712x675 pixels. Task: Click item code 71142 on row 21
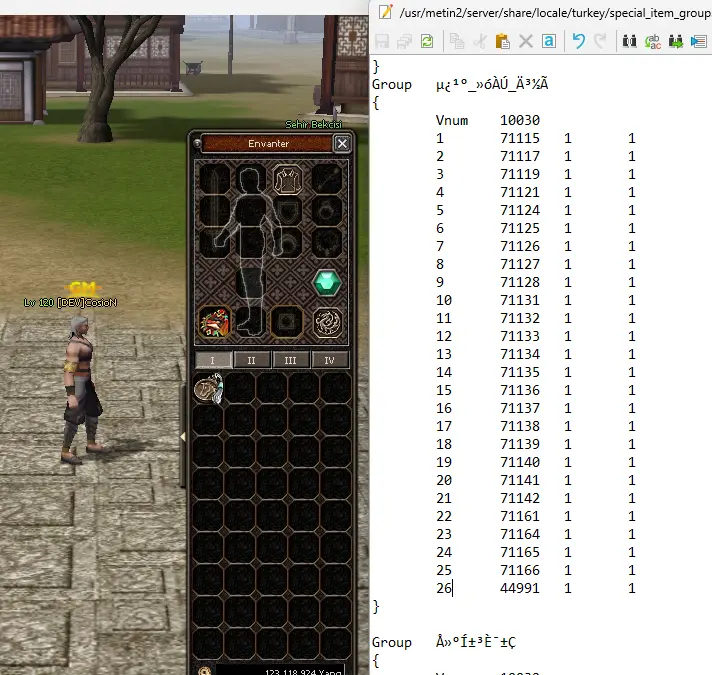520,498
